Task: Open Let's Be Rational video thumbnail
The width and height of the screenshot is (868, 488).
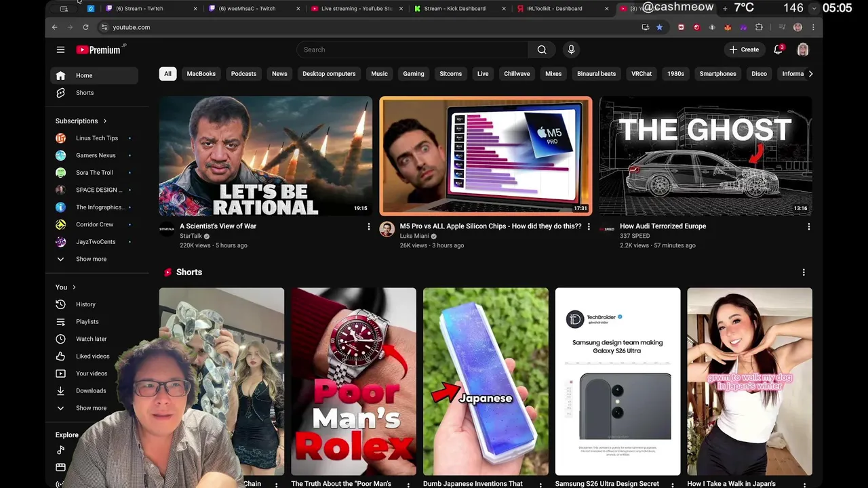Action: click(266, 156)
